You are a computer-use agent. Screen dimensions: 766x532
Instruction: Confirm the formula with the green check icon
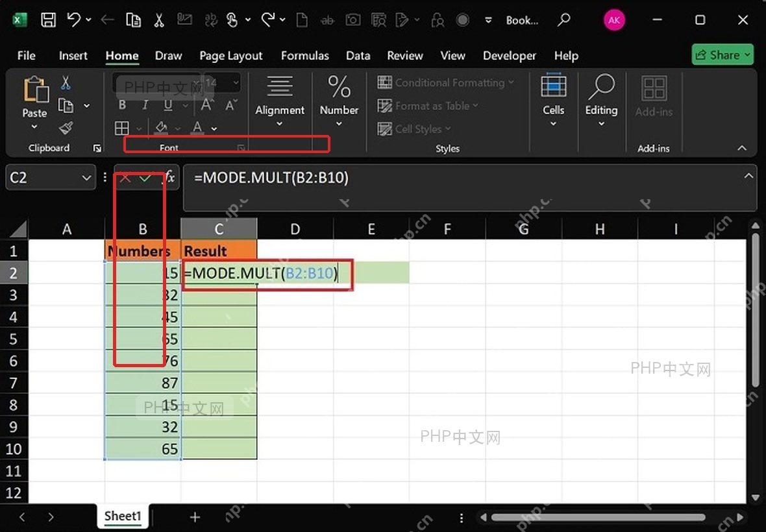point(145,178)
